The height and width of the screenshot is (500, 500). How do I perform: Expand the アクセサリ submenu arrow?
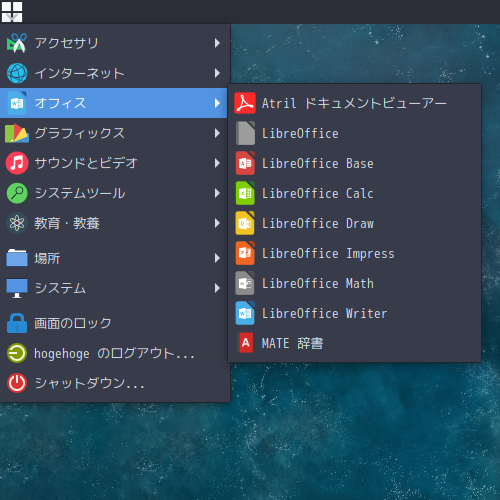pyautogui.click(x=217, y=43)
